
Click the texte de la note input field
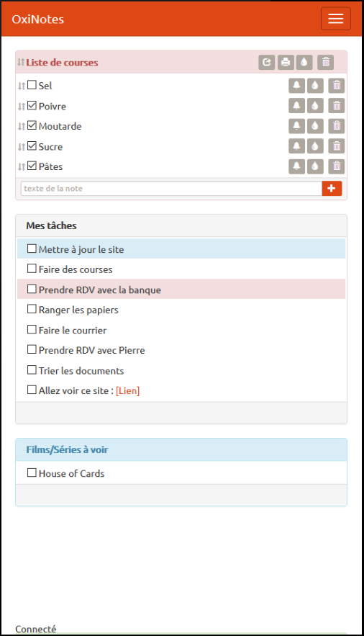pyautogui.click(x=171, y=189)
